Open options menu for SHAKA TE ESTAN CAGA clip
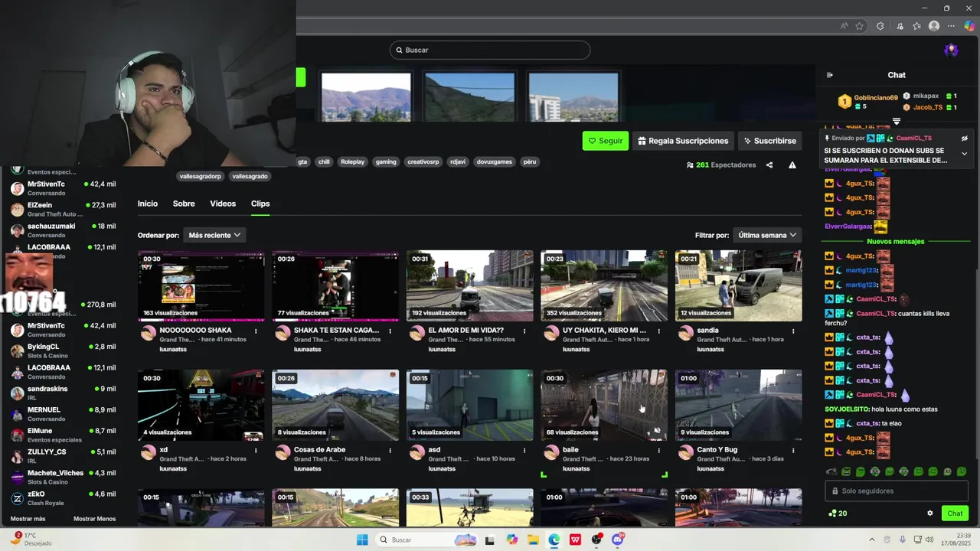Viewport: 980px width, 551px height. click(390, 331)
